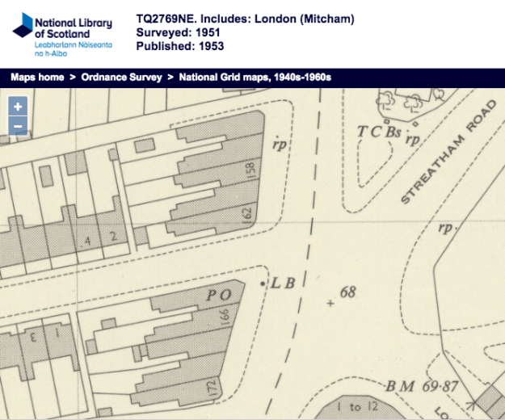Click house number 158 on map
This screenshot has height=420, width=505.
pyautogui.click(x=250, y=170)
